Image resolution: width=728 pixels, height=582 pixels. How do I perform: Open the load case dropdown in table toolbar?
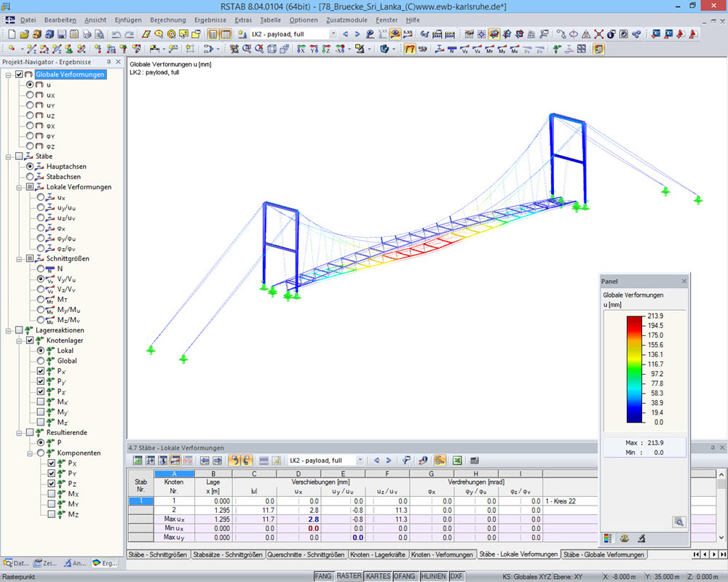pyautogui.click(x=360, y=461)
